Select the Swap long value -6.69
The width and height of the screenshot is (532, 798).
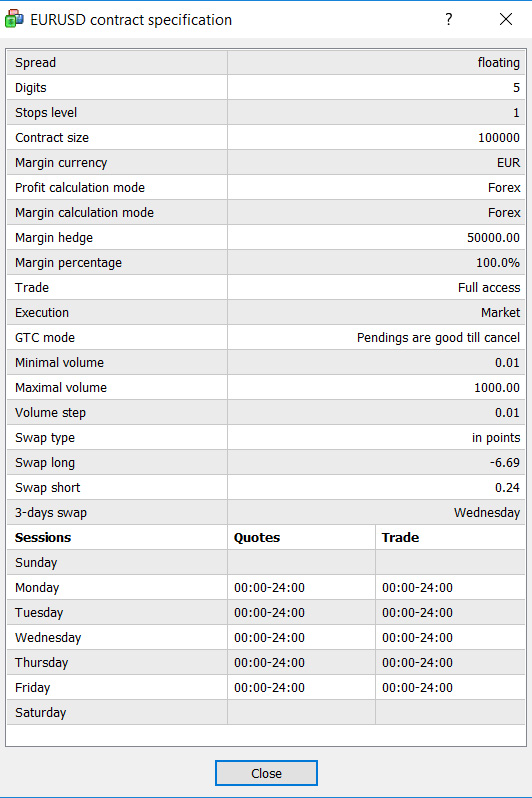(x=505, y=463)
